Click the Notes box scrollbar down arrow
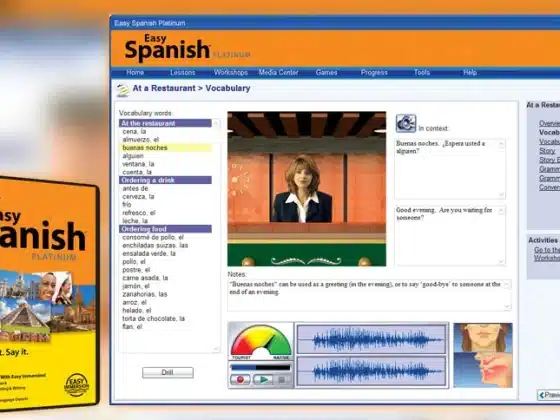 (507, 307)
